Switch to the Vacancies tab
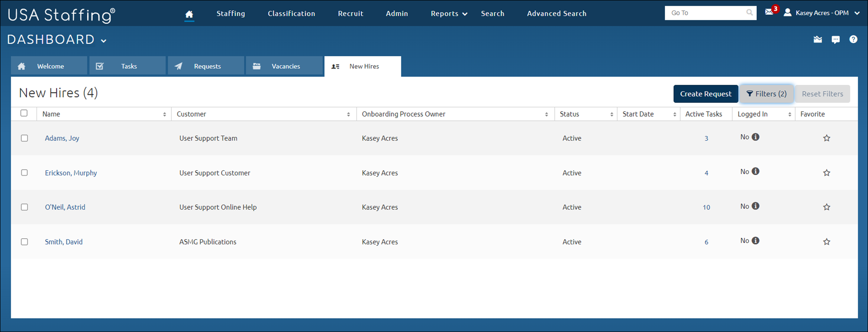Screen dimensions: 868x332 pos(285,66)
